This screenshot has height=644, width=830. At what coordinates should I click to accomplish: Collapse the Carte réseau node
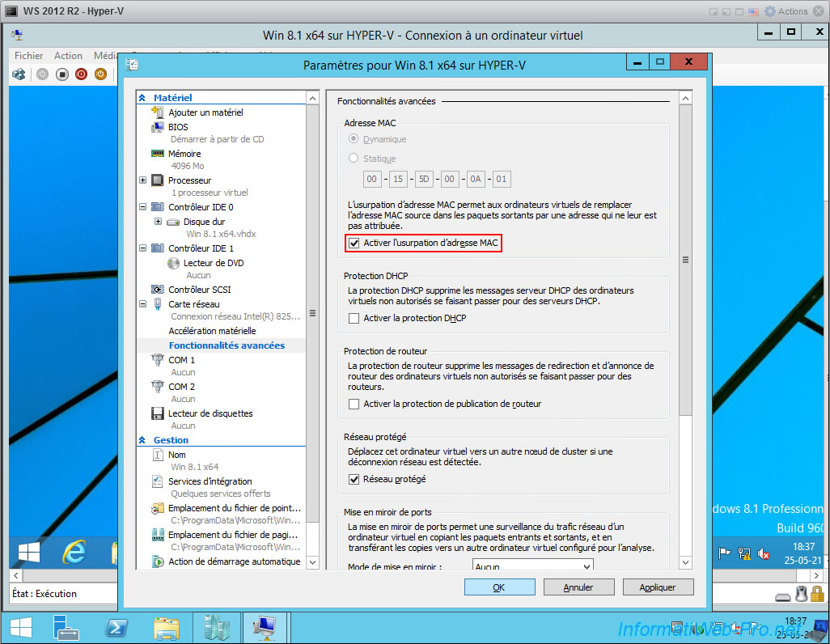143,304
